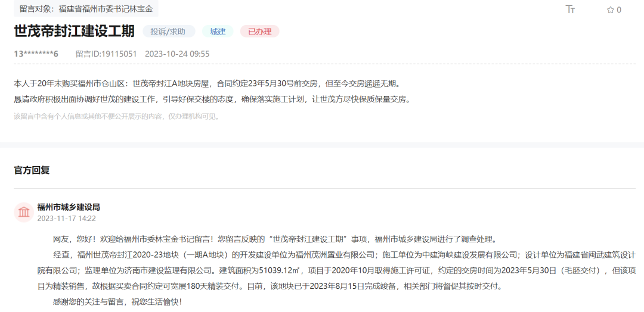Click the 官方回复 section heading

pos(32,170)
